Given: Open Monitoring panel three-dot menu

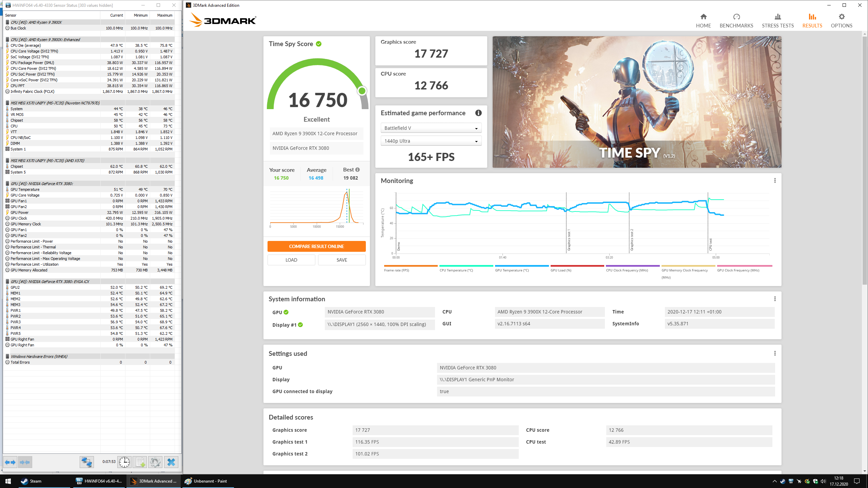Looking at the screenshot, I should click(x=775, y=181).
